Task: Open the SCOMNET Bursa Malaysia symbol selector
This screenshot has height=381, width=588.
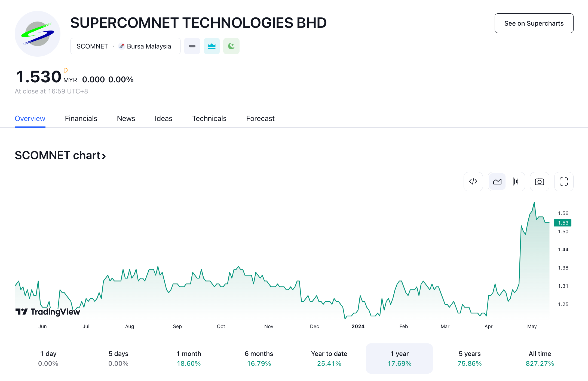Action: [x=125, y=46]
